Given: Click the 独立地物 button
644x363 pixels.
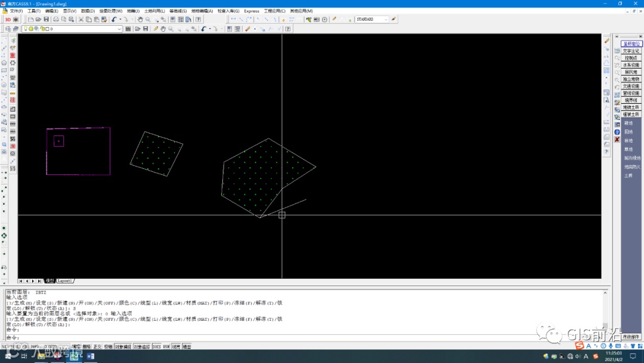Looking at the screenshot, I should (631, 79).
